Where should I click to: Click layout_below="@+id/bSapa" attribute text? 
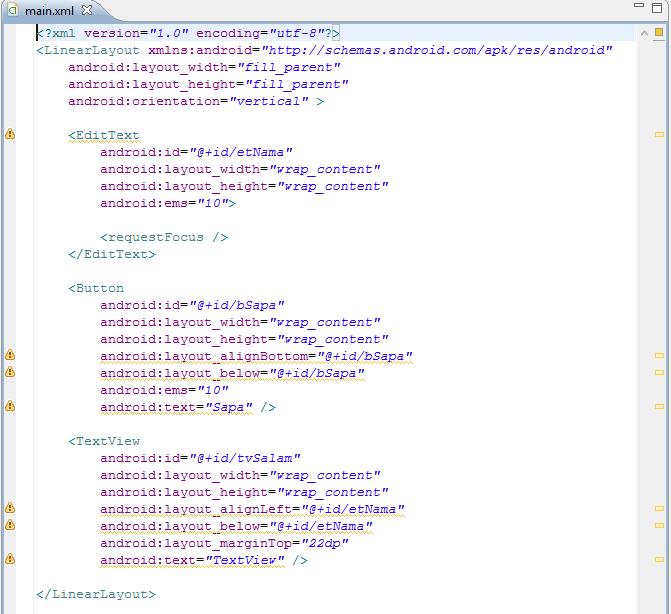(x=232, y=374)
